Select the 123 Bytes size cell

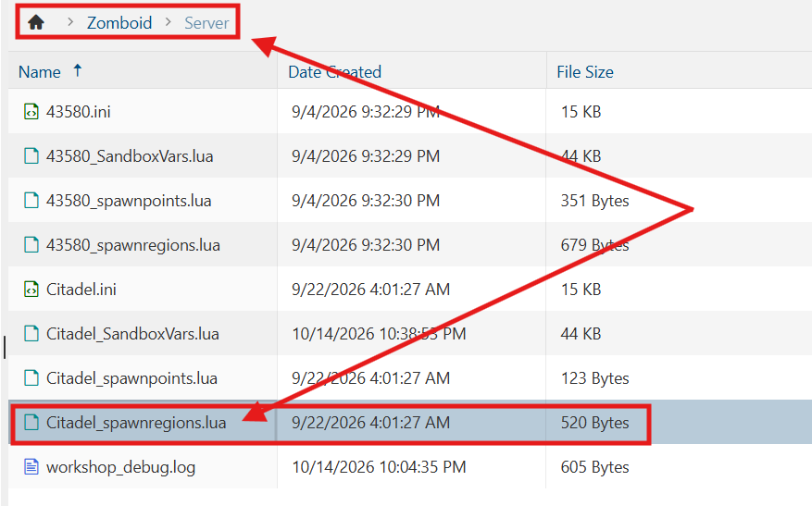(595, 378)
